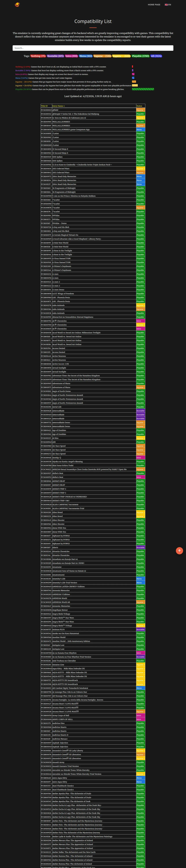Sort by the Title ID column header
This screenshot has width=186, height=868.
(45, 106)
